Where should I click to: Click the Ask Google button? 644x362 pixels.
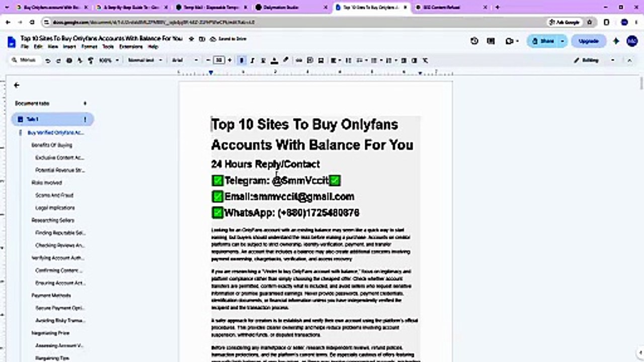[x=564, y=22]
